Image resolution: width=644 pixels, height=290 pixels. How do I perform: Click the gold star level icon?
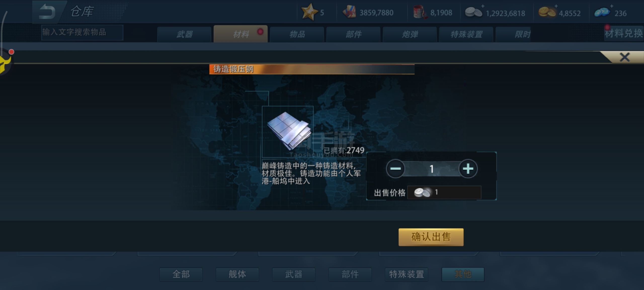click(x=309, y=12)
